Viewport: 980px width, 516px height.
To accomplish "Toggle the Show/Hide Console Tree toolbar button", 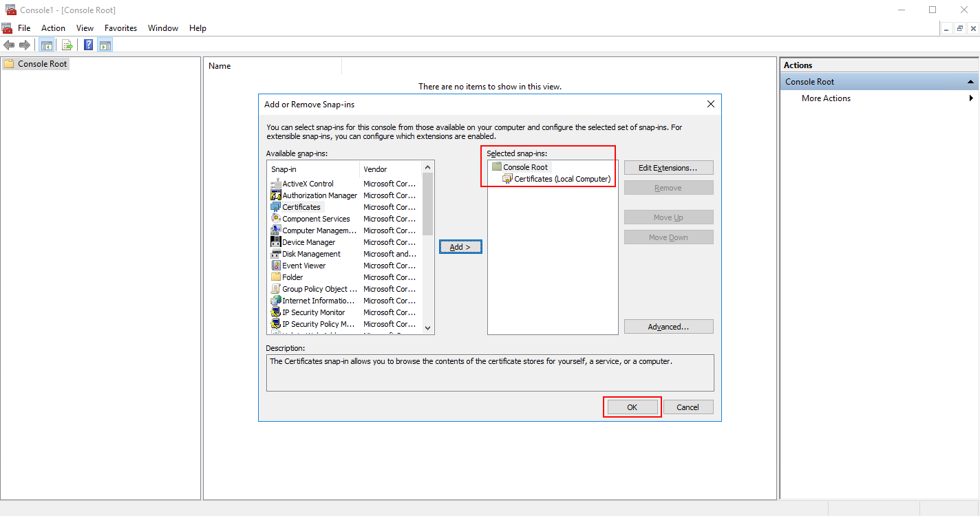I will [x=46, y=44].
